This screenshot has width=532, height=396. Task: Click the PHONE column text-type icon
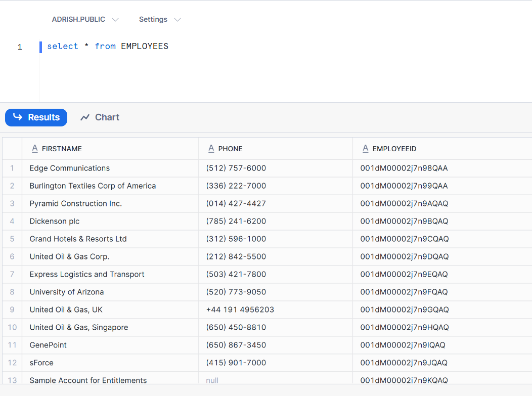(211, 149)
